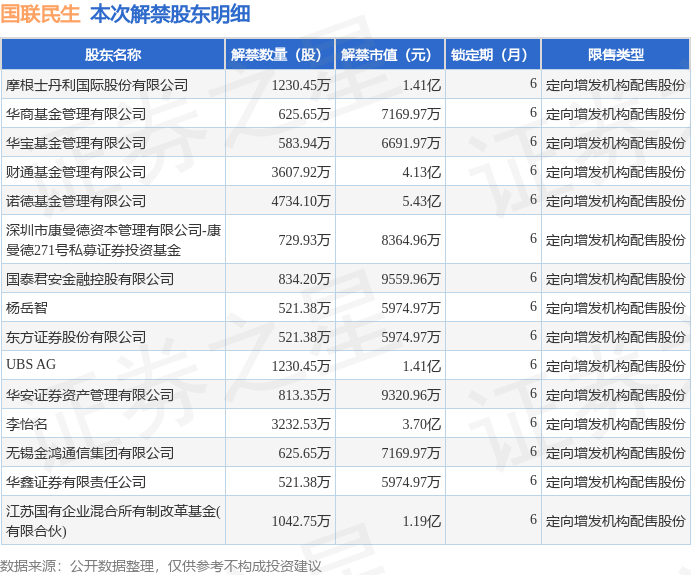
Task: Select 江苏国有企业混合所有制改革基金 shareholder cell
Action: [x=113, y=521]
